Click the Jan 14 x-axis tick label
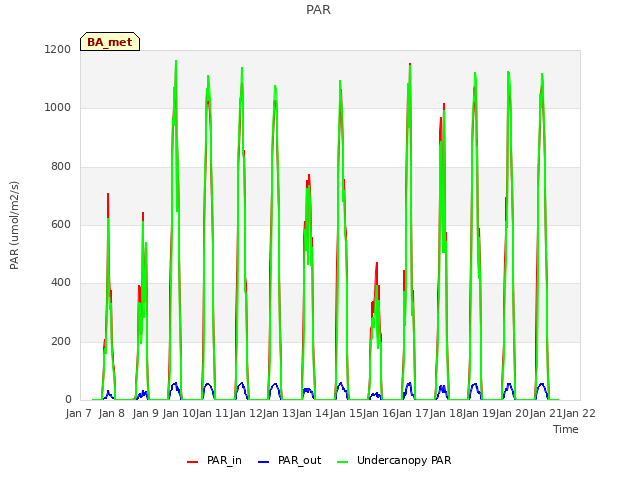 (x=313, y=413)
